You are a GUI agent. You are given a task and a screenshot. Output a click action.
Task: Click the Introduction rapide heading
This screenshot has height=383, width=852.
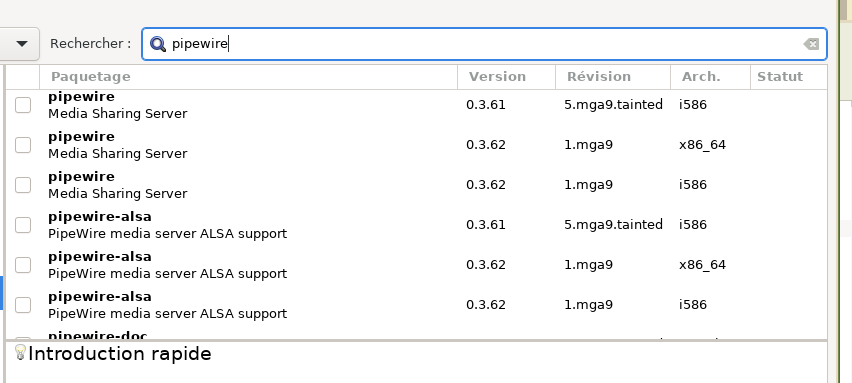click(x=120, y=354)
